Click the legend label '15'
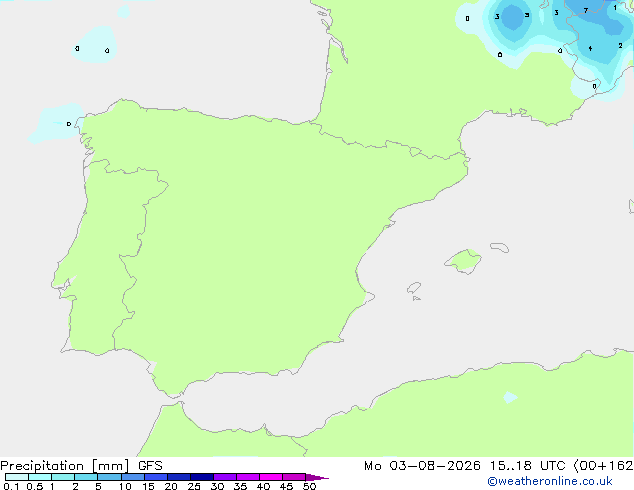Viewport: 634px width, 490px height. pyautogui.click(x=148, y=486)
